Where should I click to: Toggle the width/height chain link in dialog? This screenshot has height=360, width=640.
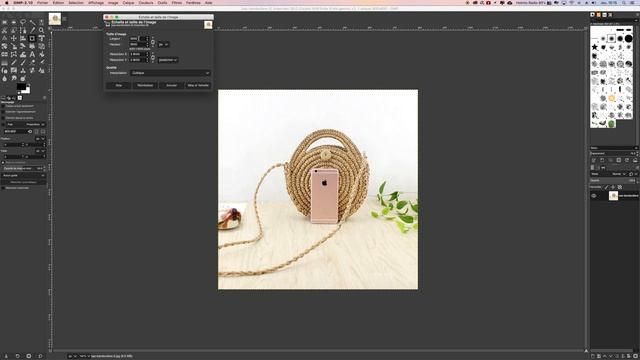pos(153,42)
